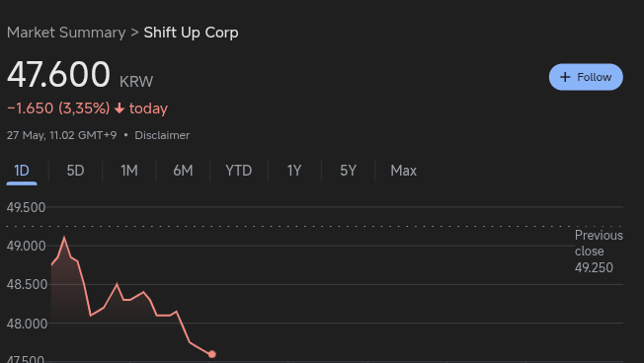
Task: Click the red down arrow icon
Action: 120,109
